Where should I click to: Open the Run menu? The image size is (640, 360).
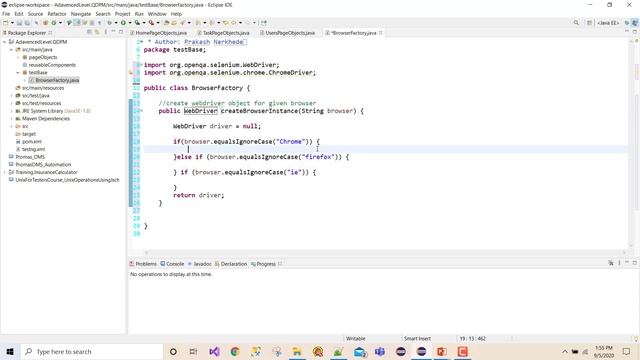(139, 14)
